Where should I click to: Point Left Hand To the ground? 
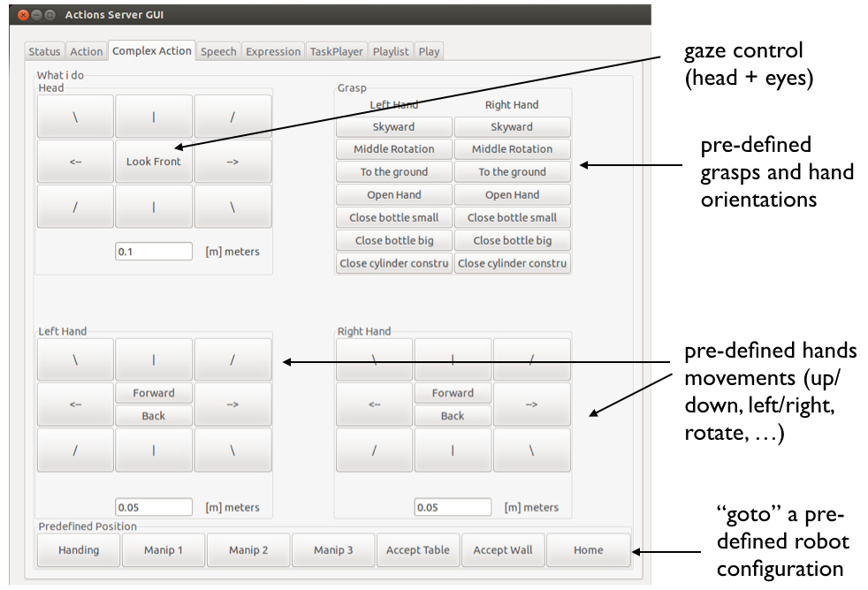pyautogui.click(x=393, y=172)
